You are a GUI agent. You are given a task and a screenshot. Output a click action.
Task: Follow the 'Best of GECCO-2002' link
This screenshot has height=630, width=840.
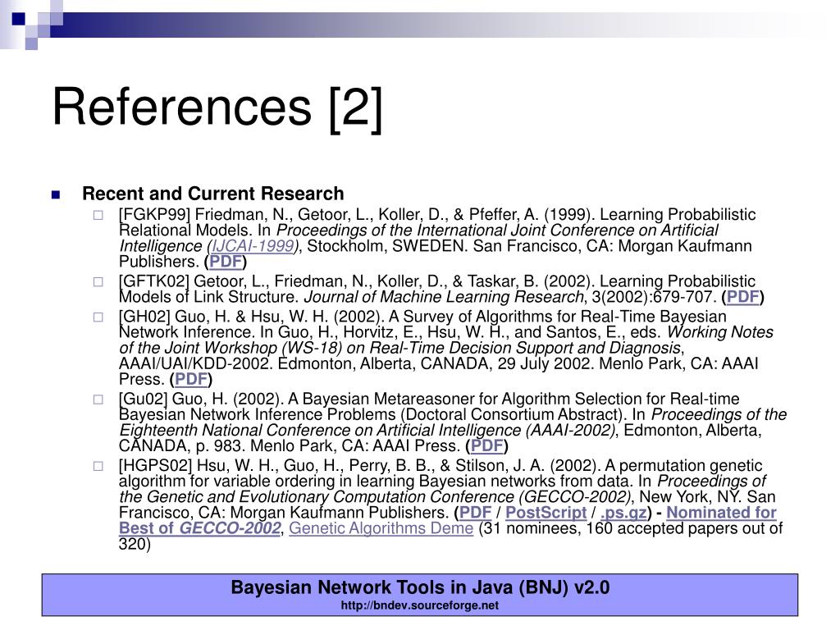coord(200,528)
